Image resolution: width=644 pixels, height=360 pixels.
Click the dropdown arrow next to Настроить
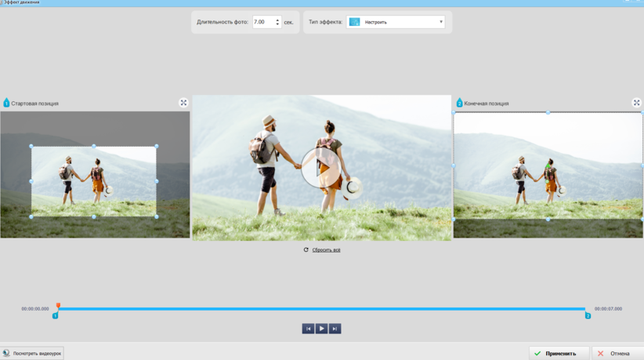coord(440,22)
